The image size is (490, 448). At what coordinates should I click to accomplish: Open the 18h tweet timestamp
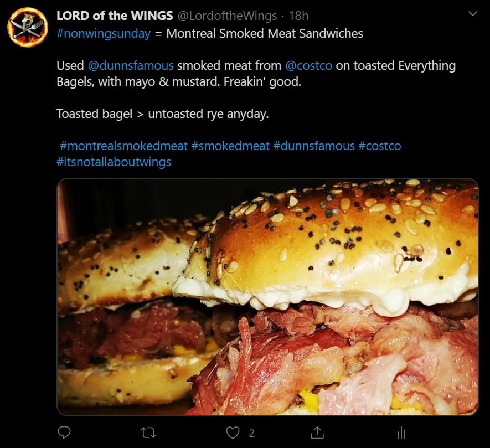[x=298, y=16]
